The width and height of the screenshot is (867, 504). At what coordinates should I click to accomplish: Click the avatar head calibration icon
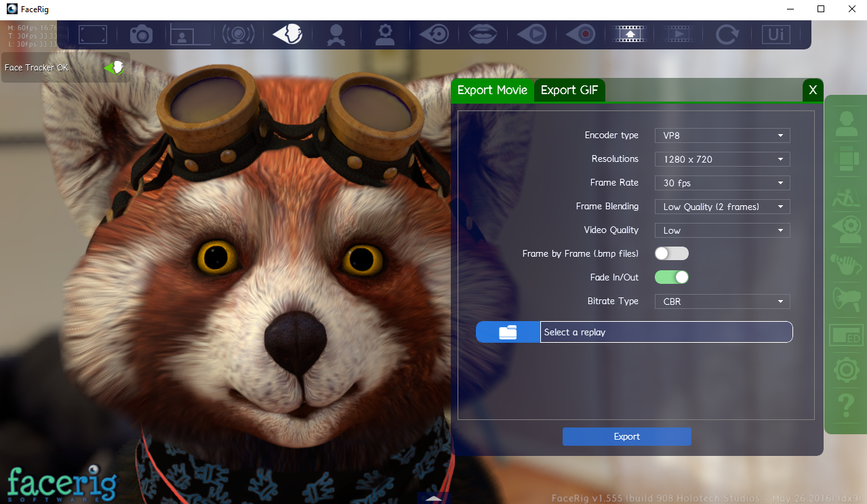pos(335,35)
